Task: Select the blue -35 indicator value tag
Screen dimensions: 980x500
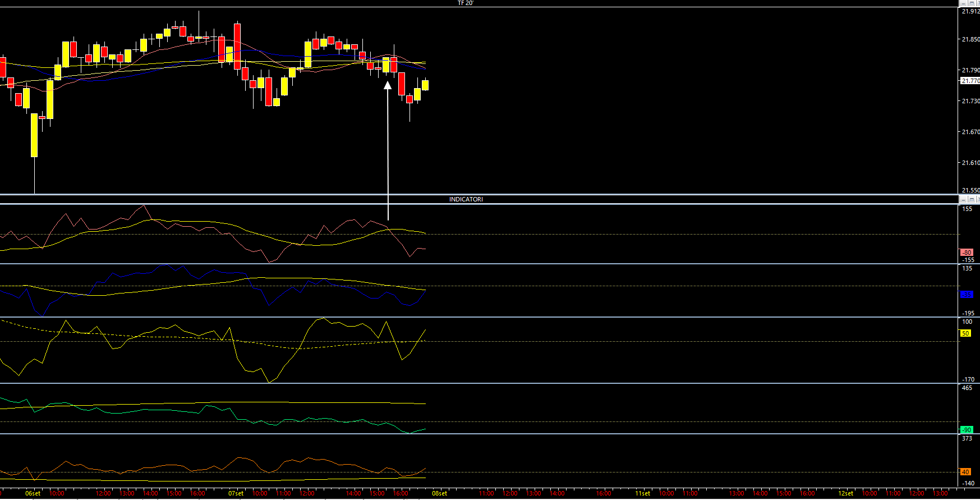Action: [967, 295]
